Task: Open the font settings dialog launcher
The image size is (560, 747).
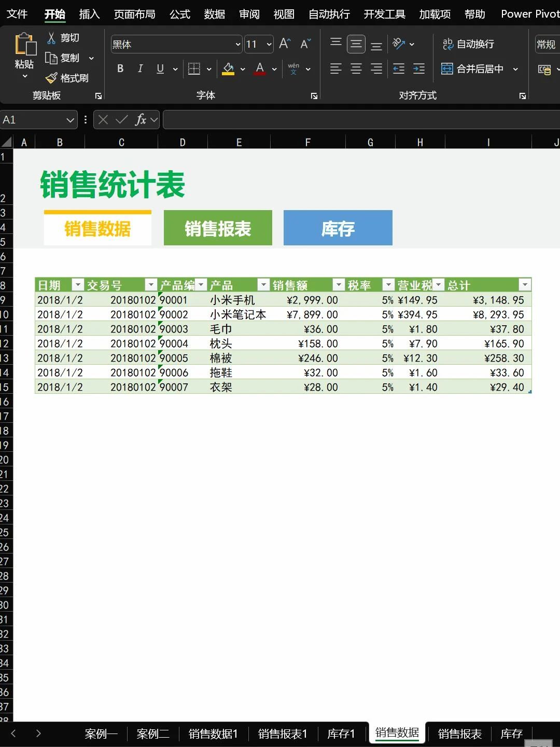Action: [314, 96]
